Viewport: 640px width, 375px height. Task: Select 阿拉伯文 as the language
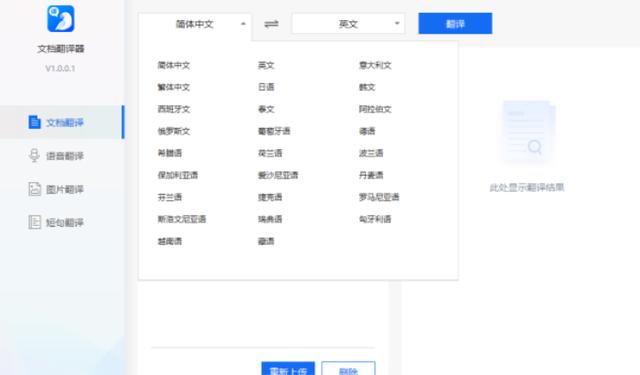375,109
